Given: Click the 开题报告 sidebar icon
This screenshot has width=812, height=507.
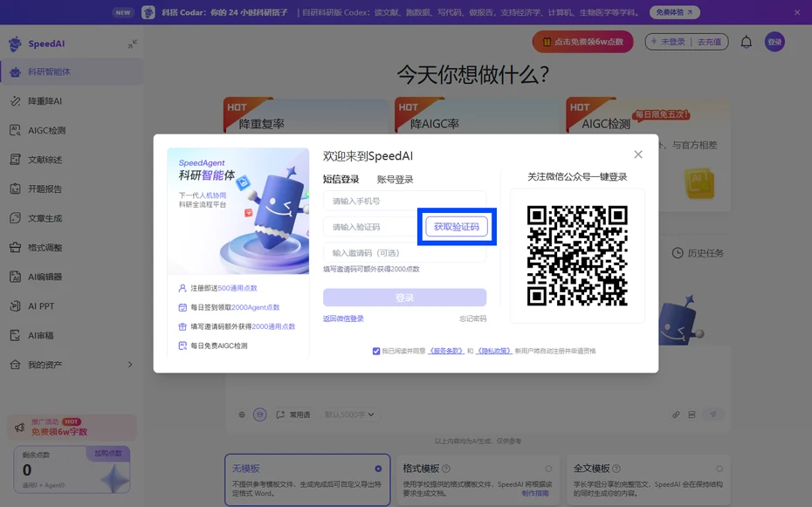Looking at the screenshot, I should (x=15, y=188).
